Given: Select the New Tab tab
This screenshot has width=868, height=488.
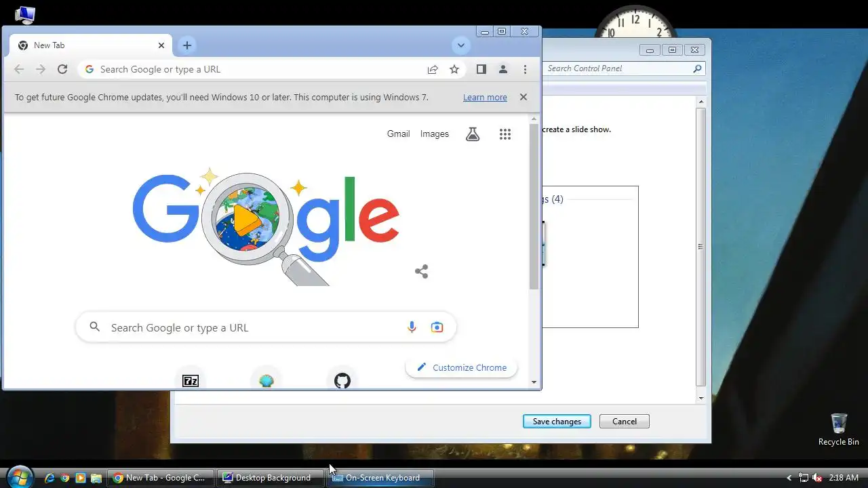Looking at the screenshot, I should 91,45.
